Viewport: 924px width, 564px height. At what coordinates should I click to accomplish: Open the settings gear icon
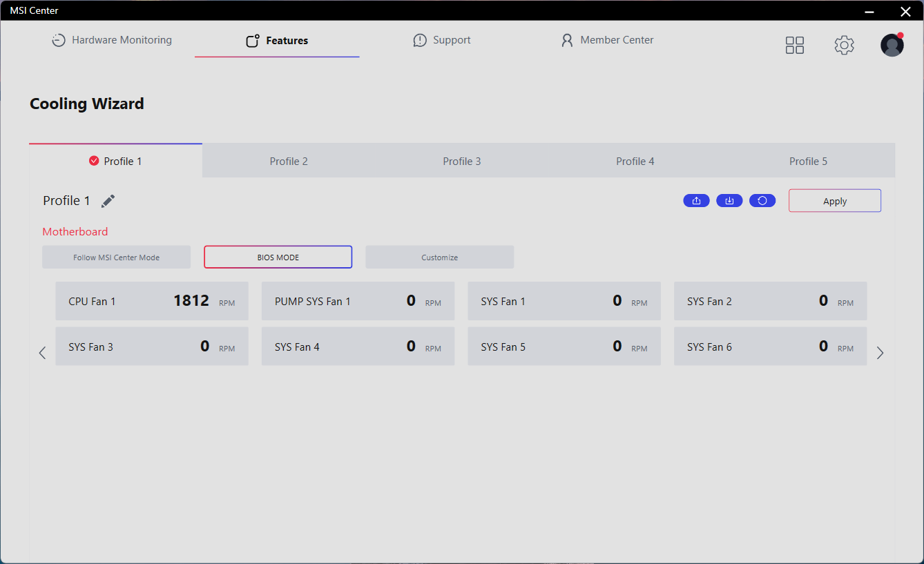point(844,46)
